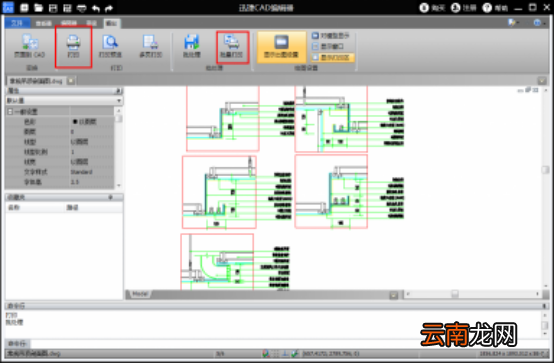Click the properties list scrollbar up arrow
Screen dimensions: 554x363
pos(118,111)
